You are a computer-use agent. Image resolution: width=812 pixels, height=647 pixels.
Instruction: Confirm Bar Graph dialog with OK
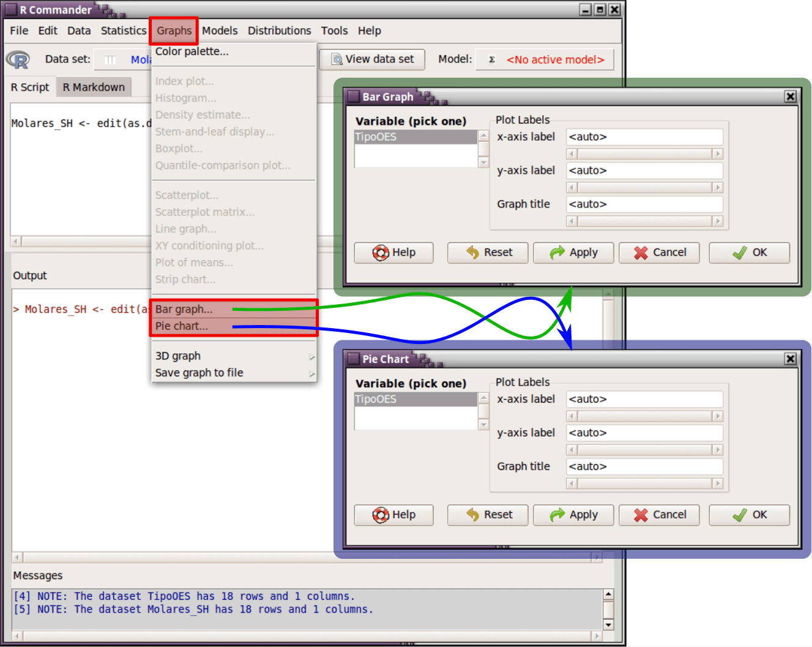(x=749, y=253)
